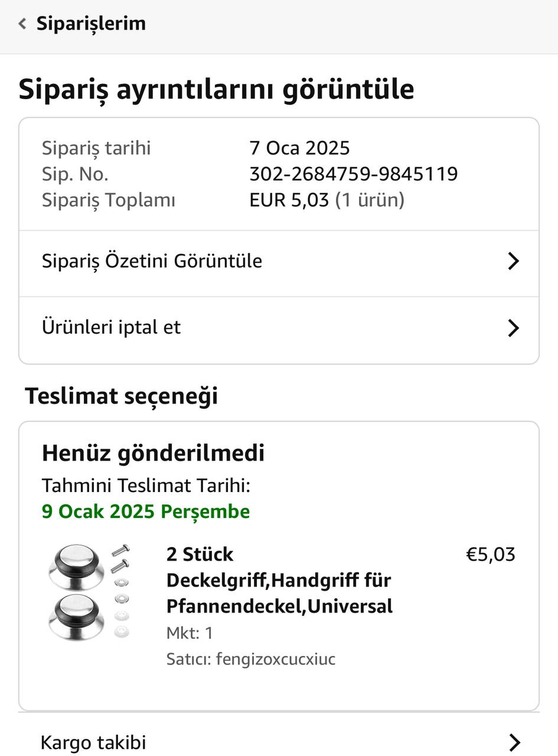Click the Teslimat seçeneği section heading

coord(121,396)
